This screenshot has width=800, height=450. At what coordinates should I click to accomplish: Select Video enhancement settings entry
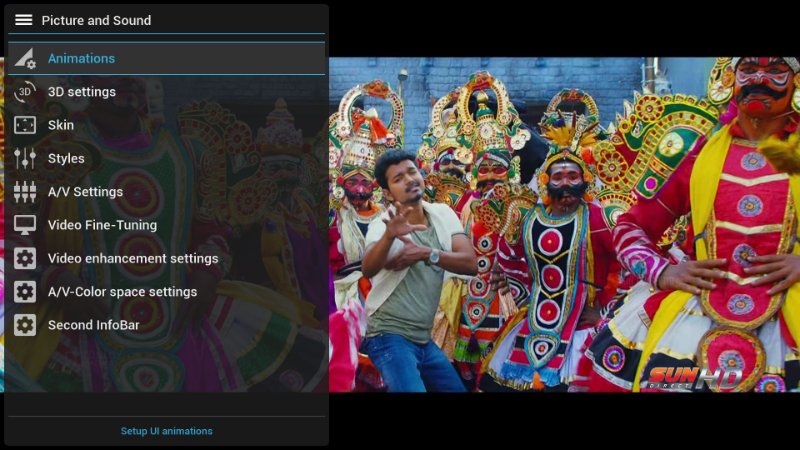pos(166,259)
